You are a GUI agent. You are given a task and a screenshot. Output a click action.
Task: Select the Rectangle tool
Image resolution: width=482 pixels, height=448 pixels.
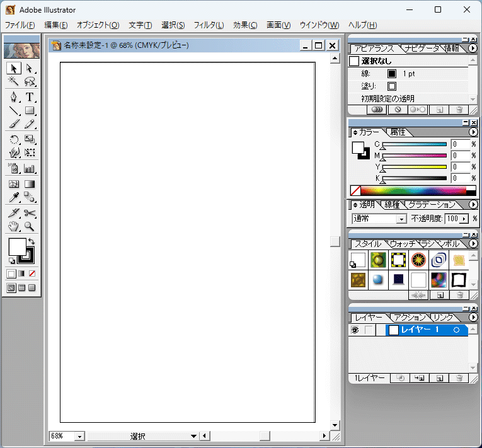point(30,111)
